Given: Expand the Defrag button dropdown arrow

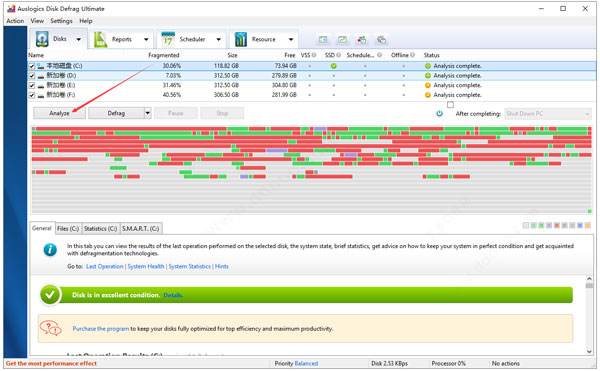Looking at the screenshot, I should (148, 113).
